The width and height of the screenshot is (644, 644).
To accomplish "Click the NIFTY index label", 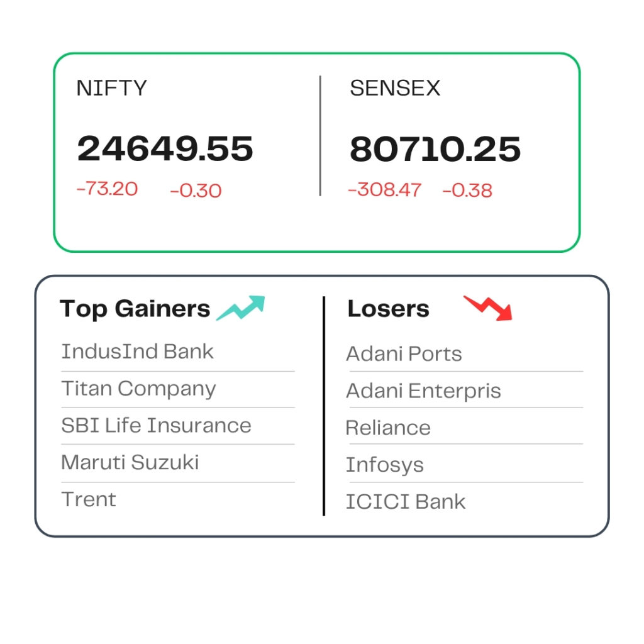I will [112, 88].
